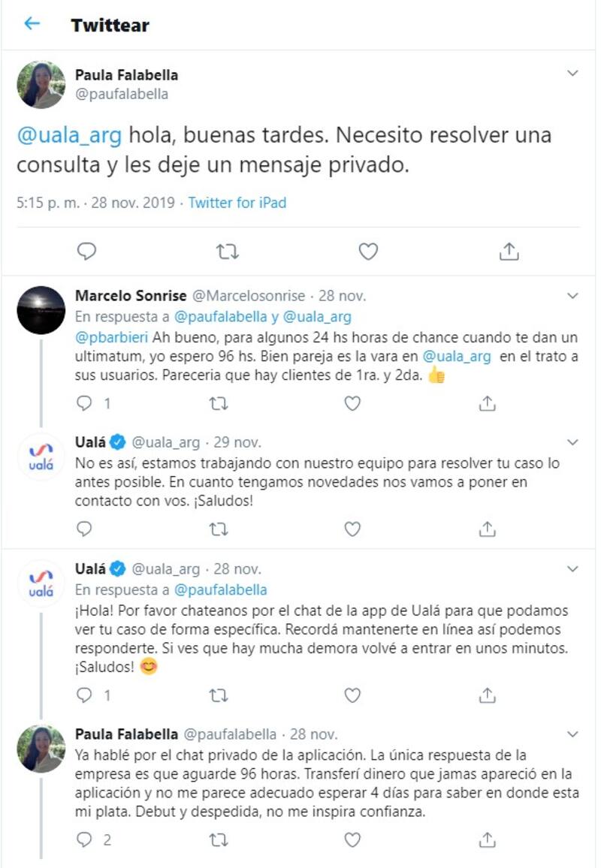Like Marcelo Sonrise's reply
This screenshot has width=601, height=868.
352,403
